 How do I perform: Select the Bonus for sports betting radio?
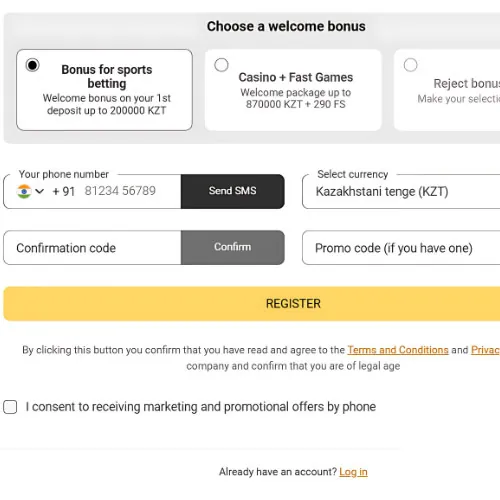coord(32,65)
